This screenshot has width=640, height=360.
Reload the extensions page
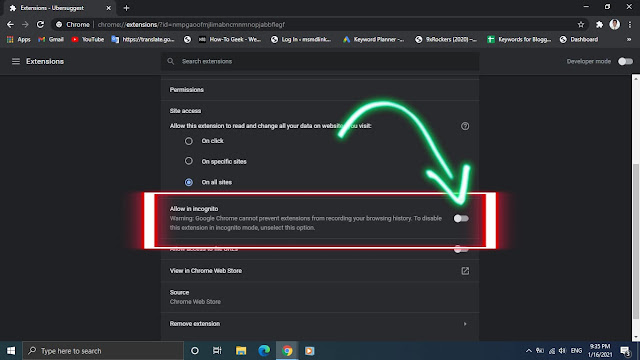pyautogui.click(x=40, y=24)
